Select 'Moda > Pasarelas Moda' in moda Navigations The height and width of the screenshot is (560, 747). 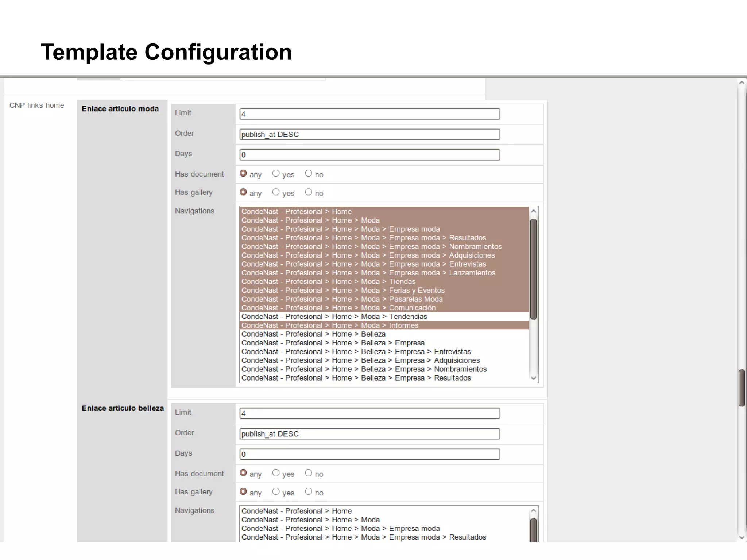click(384, 299)
